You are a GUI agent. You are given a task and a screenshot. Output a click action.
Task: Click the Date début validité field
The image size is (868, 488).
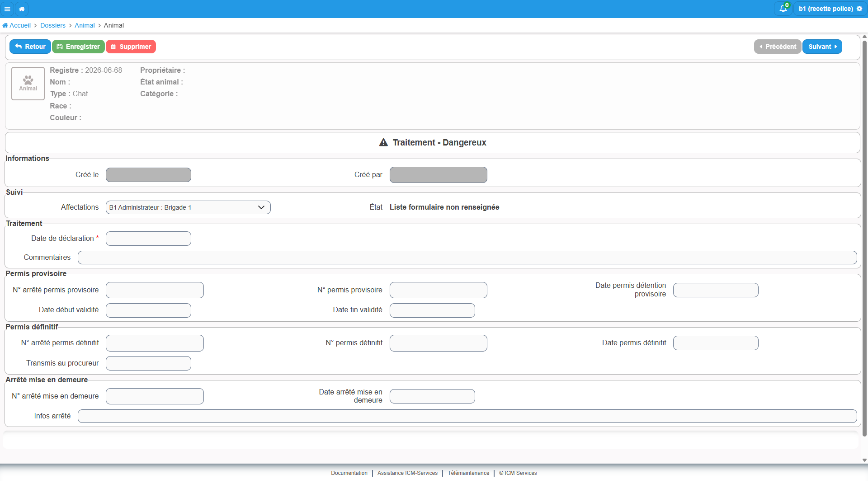pos(148,310)
